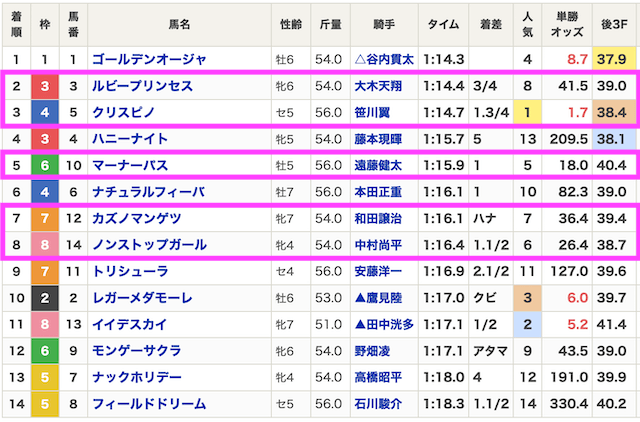This screenshot has height=422, width=640.
Task: Click the 単勝オッズ column header
Action: point(567,25)
